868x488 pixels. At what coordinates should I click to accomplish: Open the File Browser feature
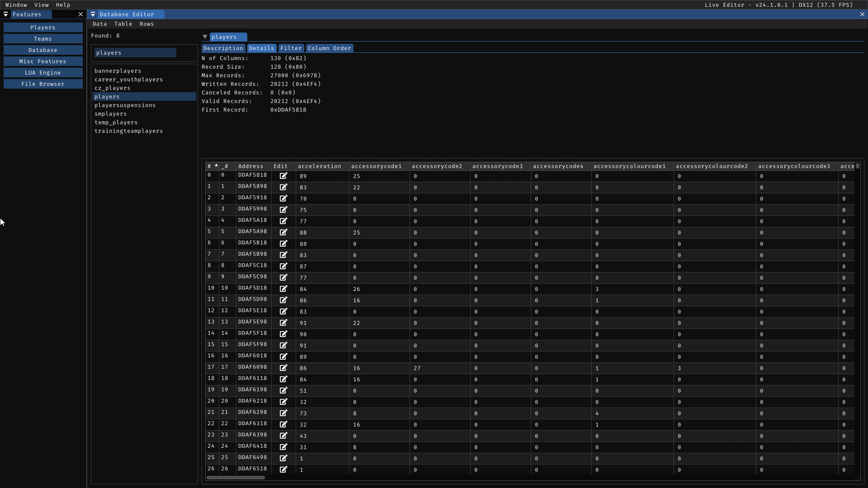pyautogui.click(x=43, y=84)
